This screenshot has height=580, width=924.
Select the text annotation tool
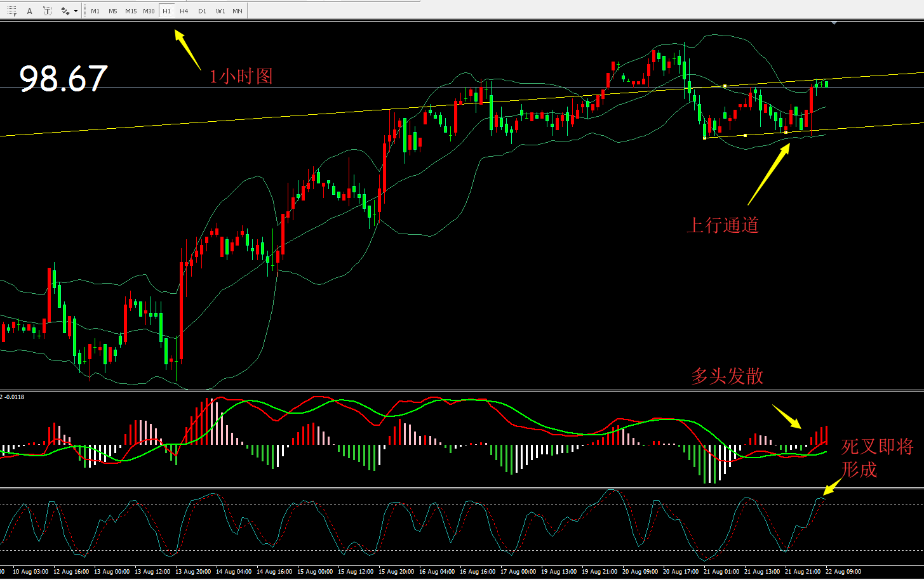point(29,11)
